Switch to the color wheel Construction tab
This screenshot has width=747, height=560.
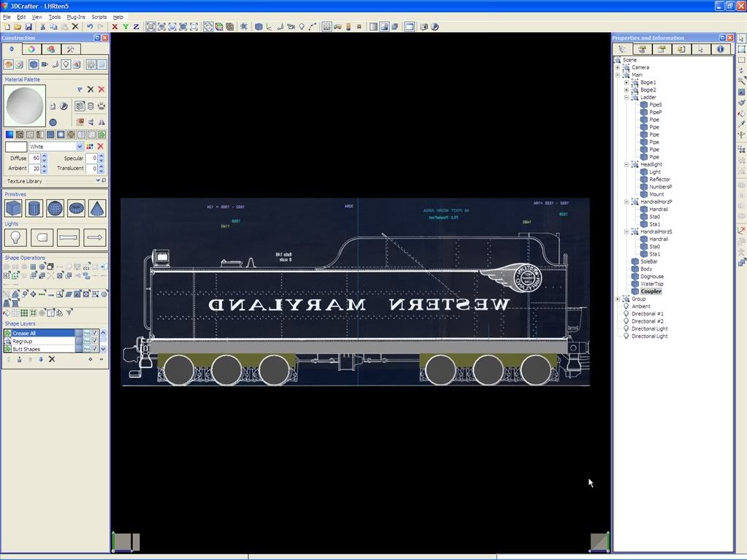point(31,49)
